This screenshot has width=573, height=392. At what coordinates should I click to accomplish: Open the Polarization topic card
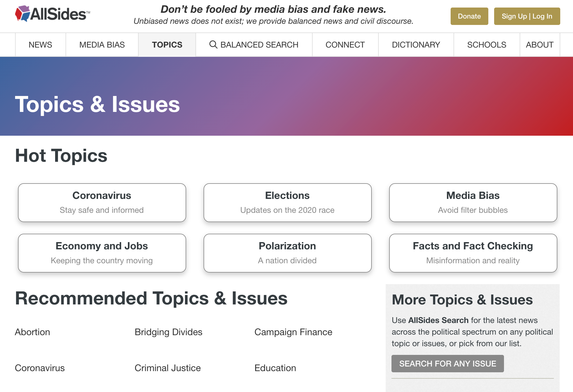[287, 253]
